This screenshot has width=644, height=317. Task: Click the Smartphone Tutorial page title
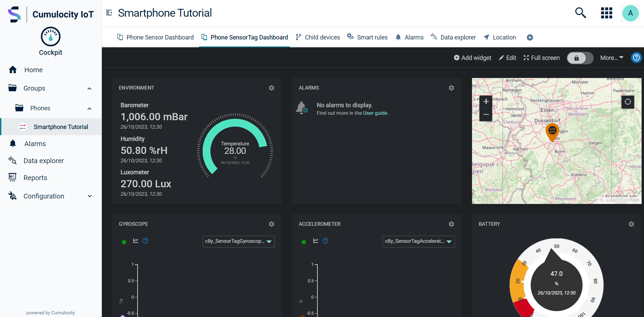[165, 13]
